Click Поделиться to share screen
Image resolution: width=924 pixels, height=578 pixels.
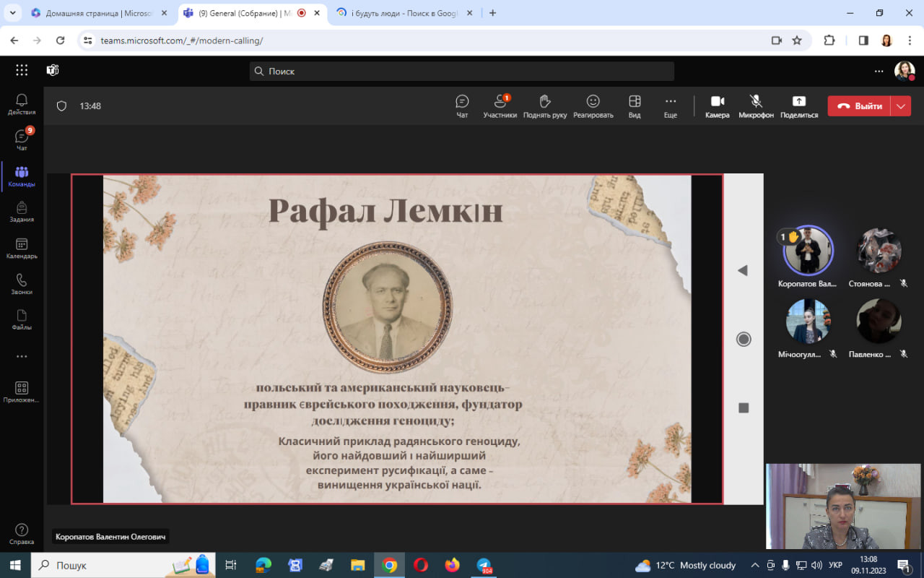(x=798, y=106)
